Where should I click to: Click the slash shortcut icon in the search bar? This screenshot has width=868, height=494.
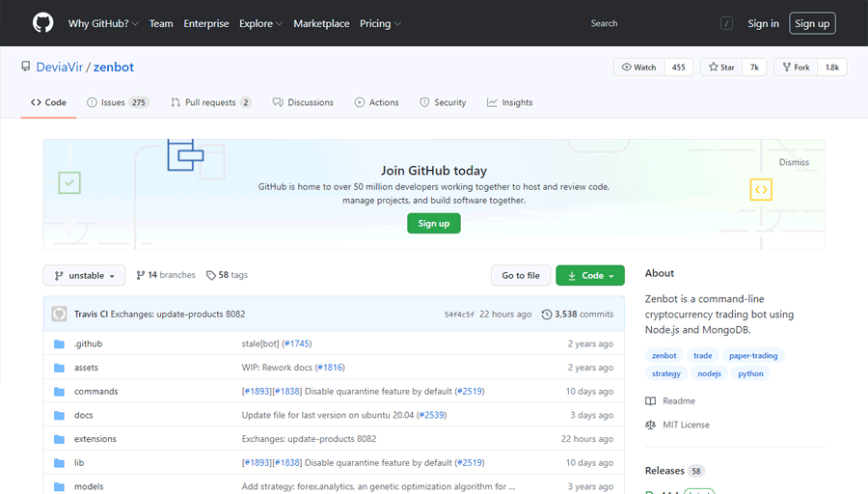[x=726, y=23]
